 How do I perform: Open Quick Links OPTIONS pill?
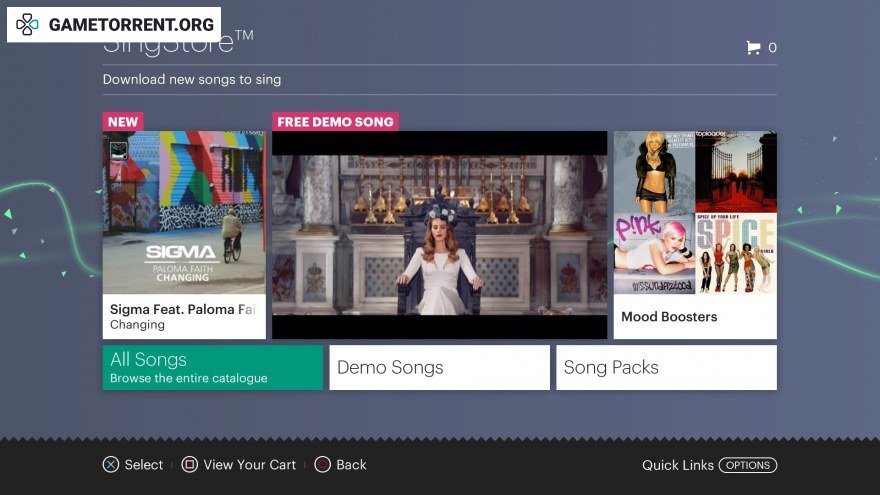748,465
